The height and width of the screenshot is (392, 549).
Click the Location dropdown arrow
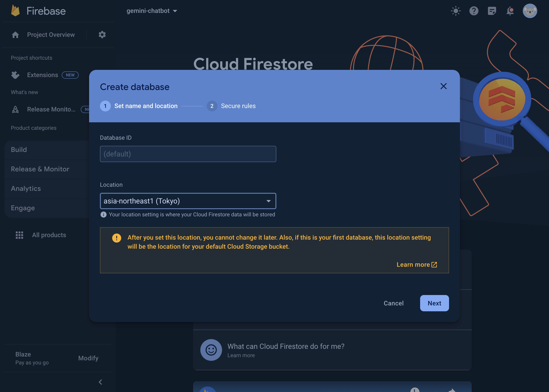coord(268,201)
